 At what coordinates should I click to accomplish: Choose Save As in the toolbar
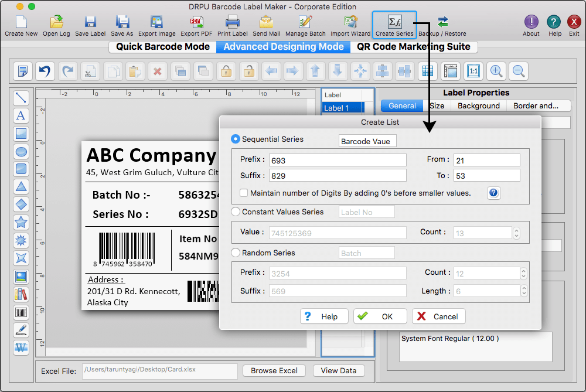(122, 25)
